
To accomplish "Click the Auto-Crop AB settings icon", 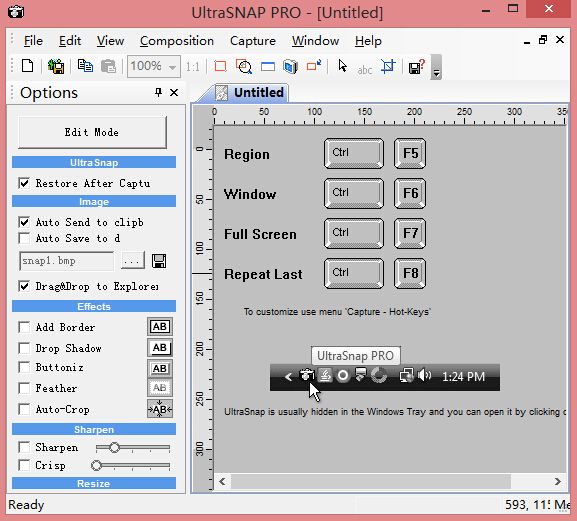I will pos(160,409).
